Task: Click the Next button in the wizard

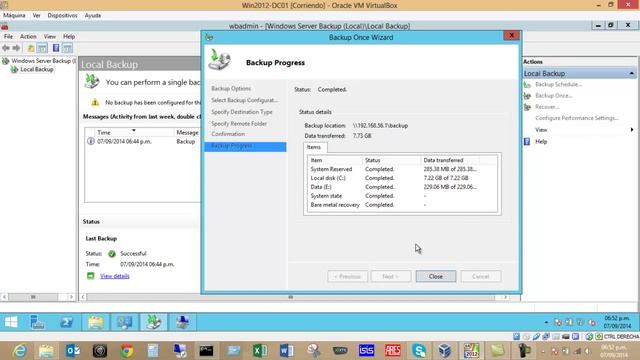Action: (391, 276)
